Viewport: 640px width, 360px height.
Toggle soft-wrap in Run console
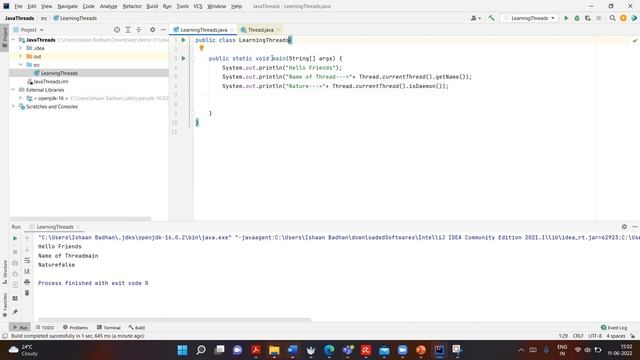point(27,260)
